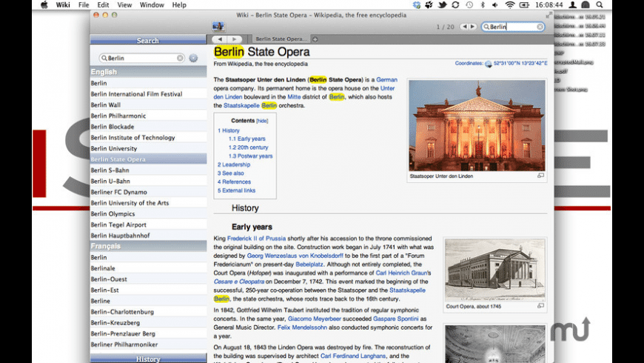The height and width of the screenshot is (363, 644).
Task: Expand the History panel at sidebar bottom
Action: coord(148,359)
